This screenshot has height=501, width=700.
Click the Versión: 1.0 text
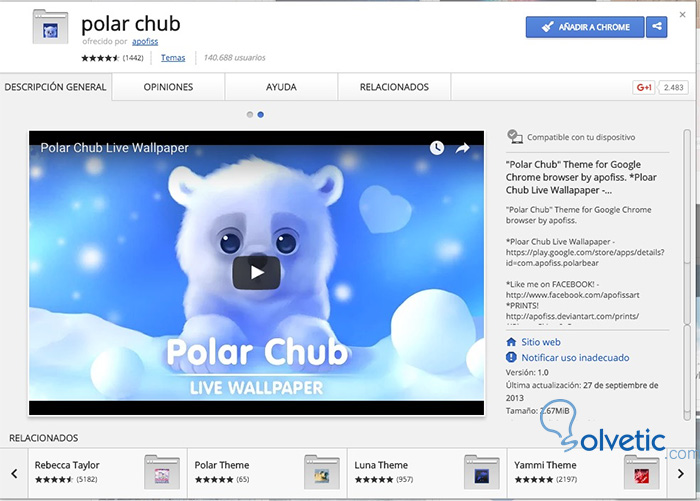pos(527,372)
